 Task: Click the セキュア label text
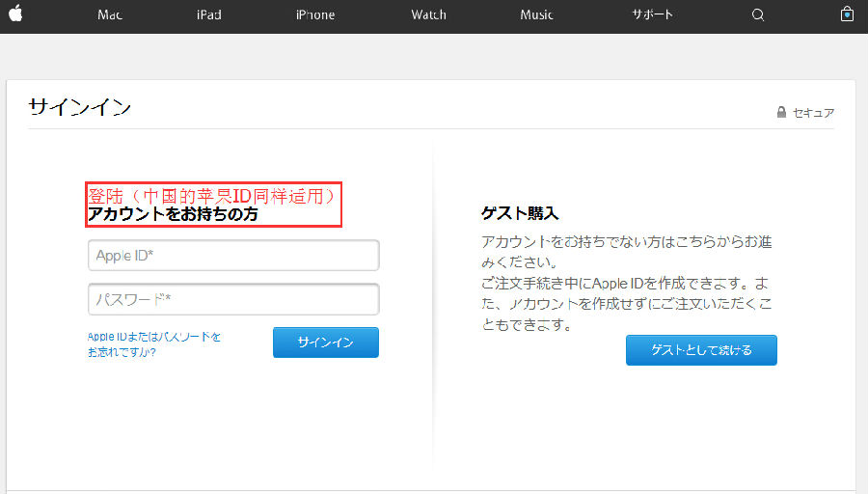(813, 113)
